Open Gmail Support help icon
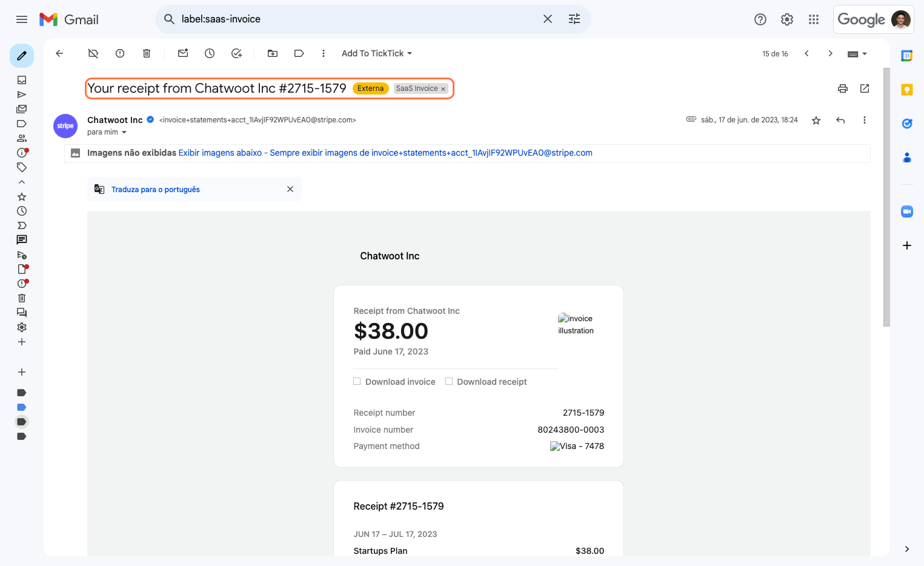Viewport: 924px width, 566px height. pos(760,19)
